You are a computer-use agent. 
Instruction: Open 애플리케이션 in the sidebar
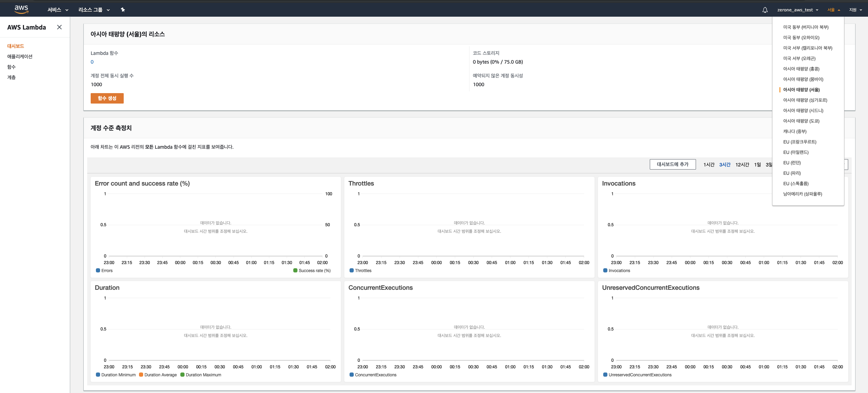point(20,57)
